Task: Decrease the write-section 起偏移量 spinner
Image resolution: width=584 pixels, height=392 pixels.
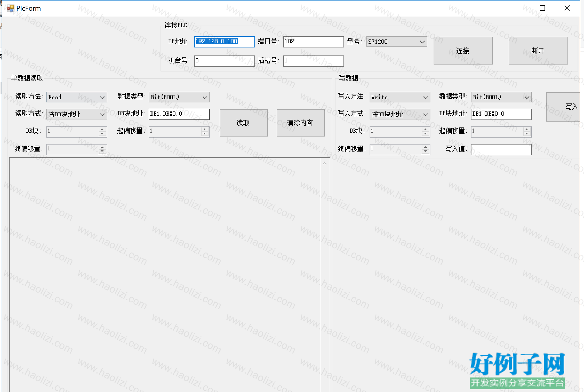Action: pyautogui.click(x=527, y=134)
